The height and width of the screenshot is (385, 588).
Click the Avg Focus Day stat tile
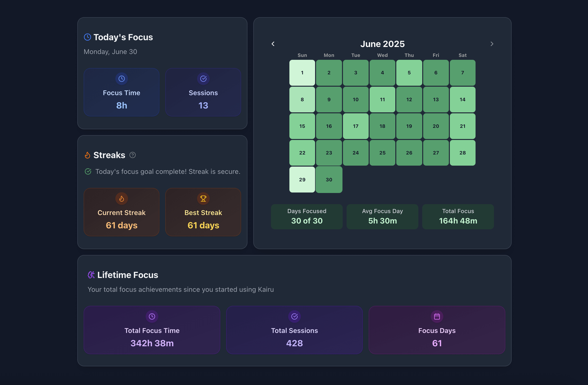click(x=382, y=217)
